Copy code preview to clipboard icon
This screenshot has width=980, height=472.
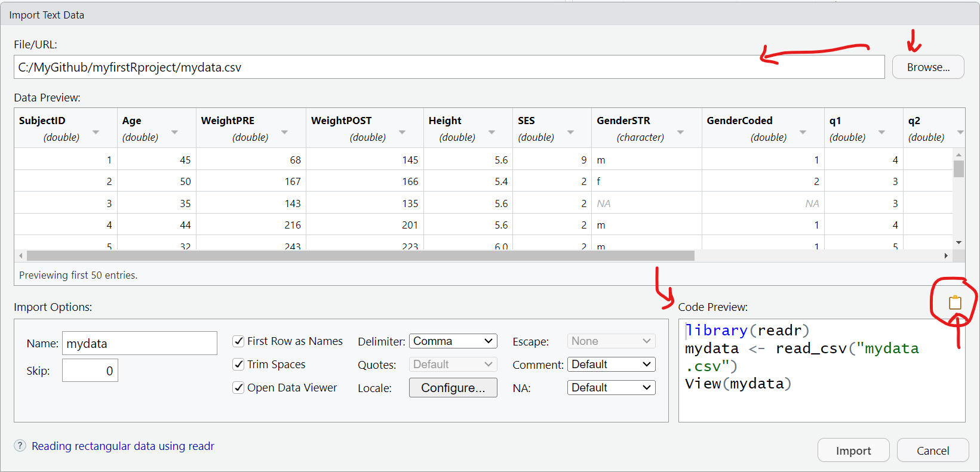[955, 303]
